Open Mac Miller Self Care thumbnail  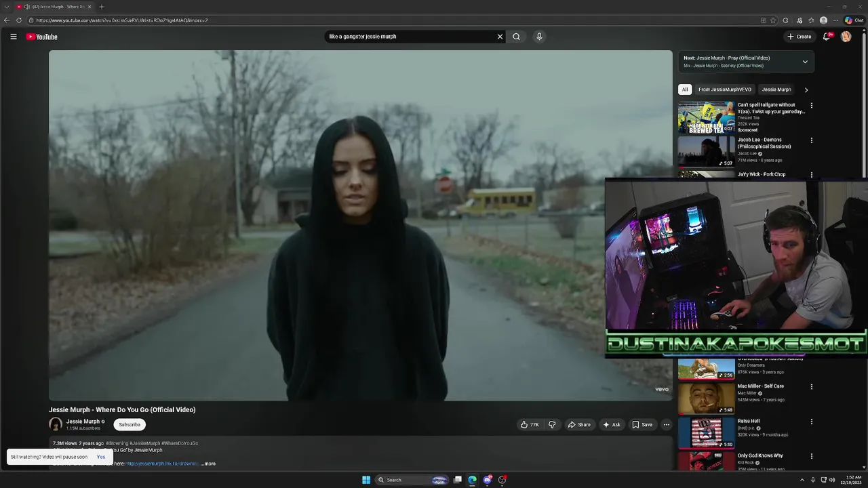pos(707,399)
